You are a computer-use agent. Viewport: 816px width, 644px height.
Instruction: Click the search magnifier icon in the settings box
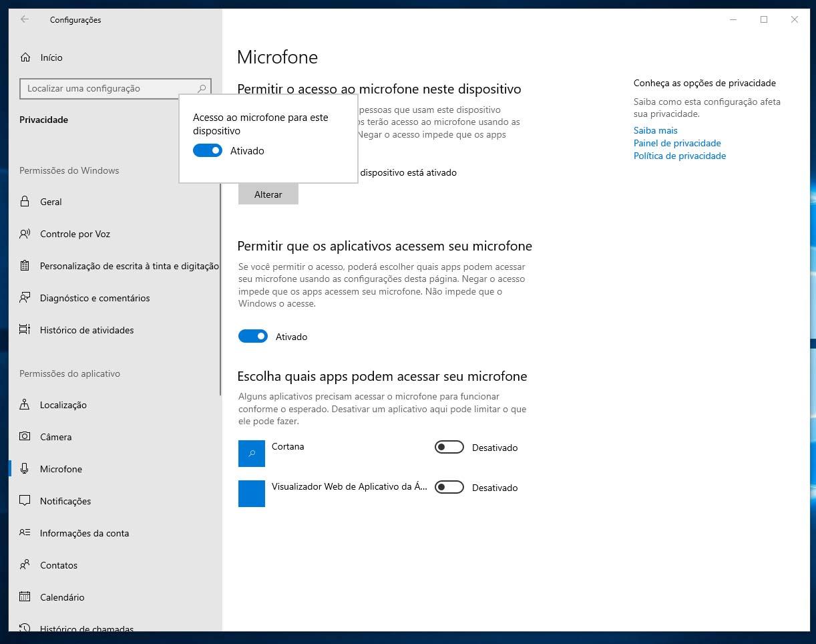pyautogui.click(x=202, y=88)
